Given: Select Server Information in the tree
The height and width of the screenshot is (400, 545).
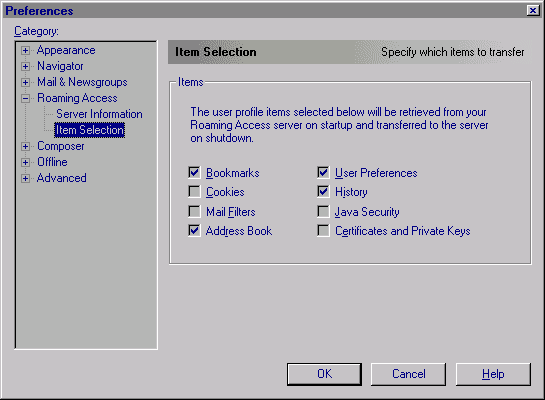Looking at the screenshot, I should 99,114.
